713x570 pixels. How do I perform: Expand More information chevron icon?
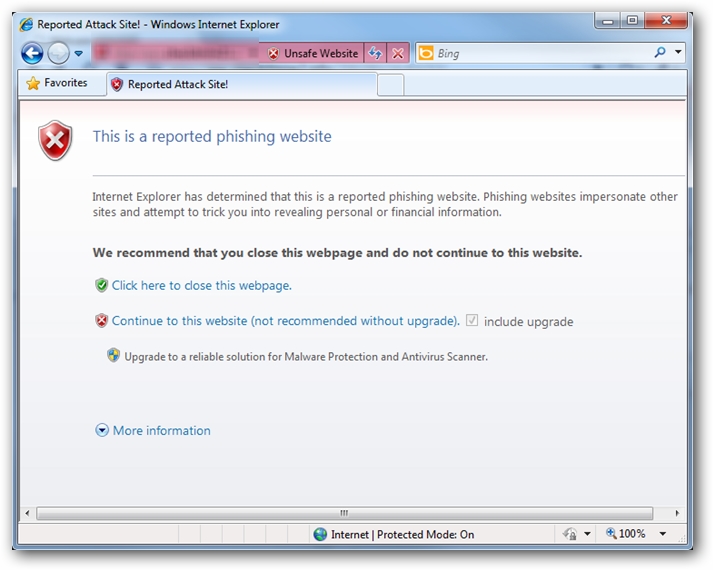(102, 430)
